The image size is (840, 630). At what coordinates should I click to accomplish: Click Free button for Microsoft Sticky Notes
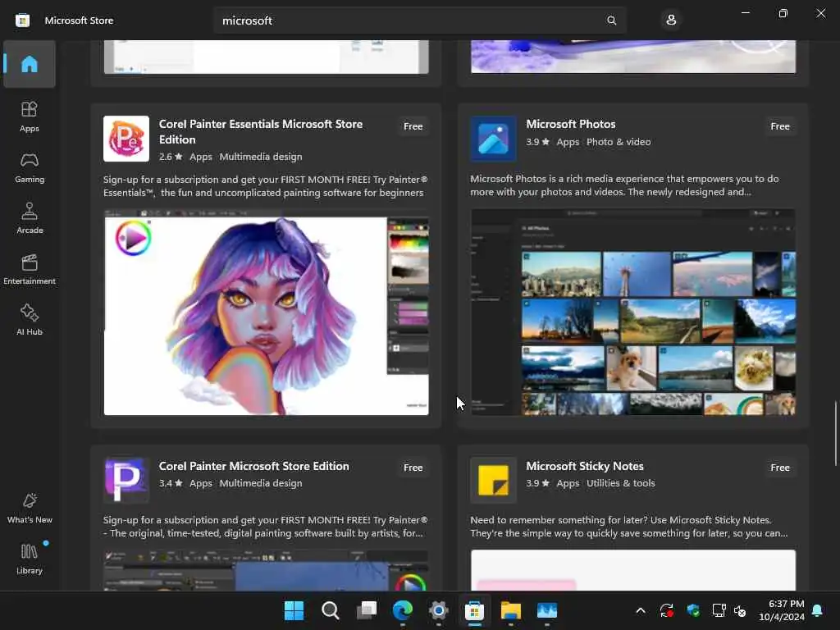pos(780,468)
